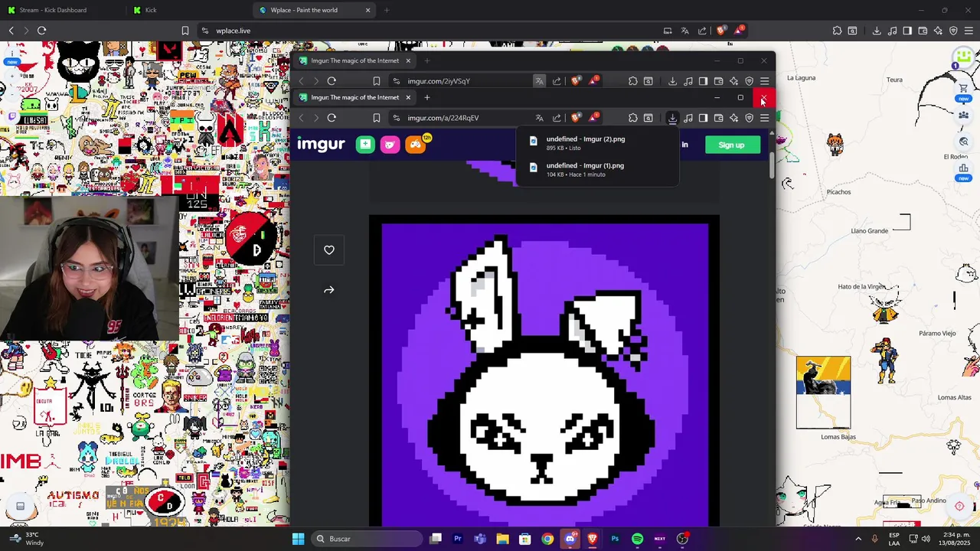The width and height of the screenshot is (980, 551).
Task: Click the green New Post icon on imgur
Action: [x=365, y=145]
